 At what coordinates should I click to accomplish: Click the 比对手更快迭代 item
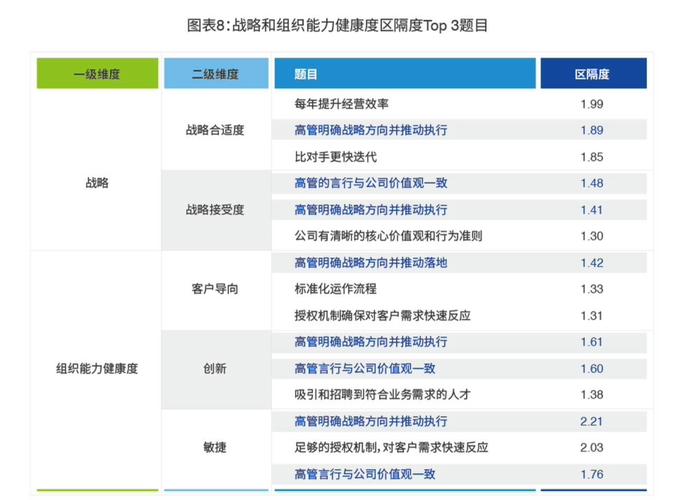pos(336,157)
